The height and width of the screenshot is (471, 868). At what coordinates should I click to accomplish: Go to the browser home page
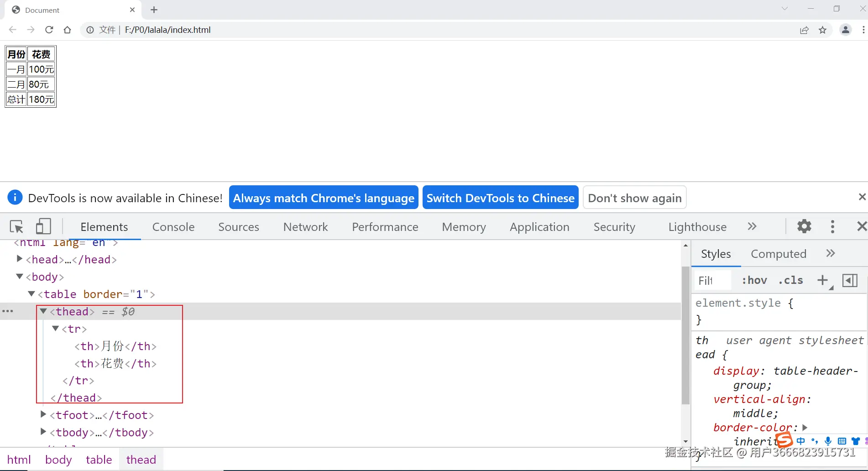coord(68,30)
